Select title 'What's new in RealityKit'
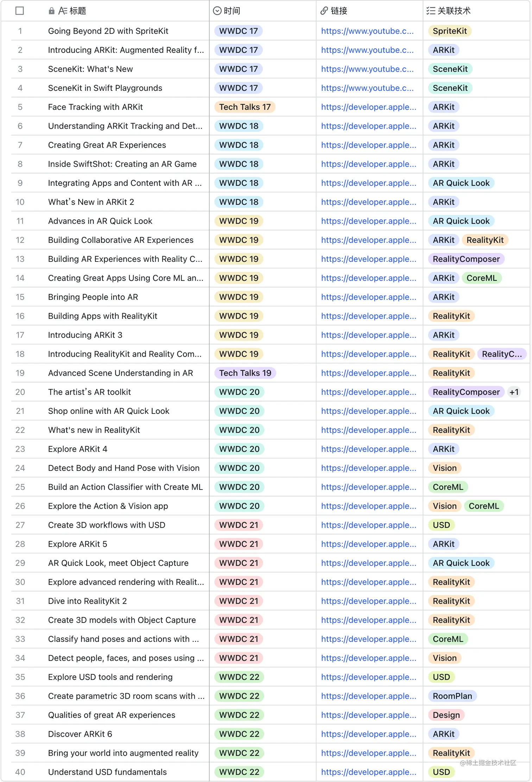The image size is (532, 782). pyautogui.click(x=94, y=430)
